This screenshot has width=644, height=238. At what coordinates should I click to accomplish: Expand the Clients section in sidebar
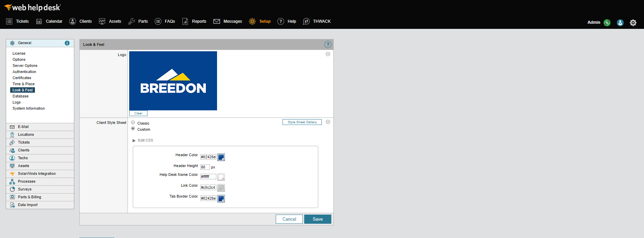(40, 150)
